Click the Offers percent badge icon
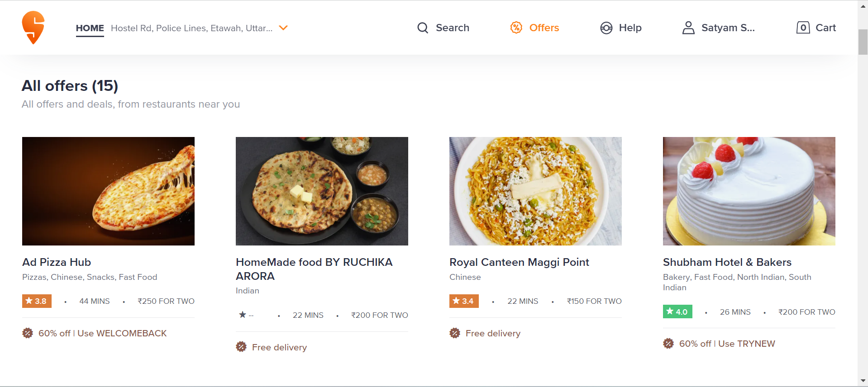Image resolution: width=868 pixels, height=387 pixels. coord(516,28)
